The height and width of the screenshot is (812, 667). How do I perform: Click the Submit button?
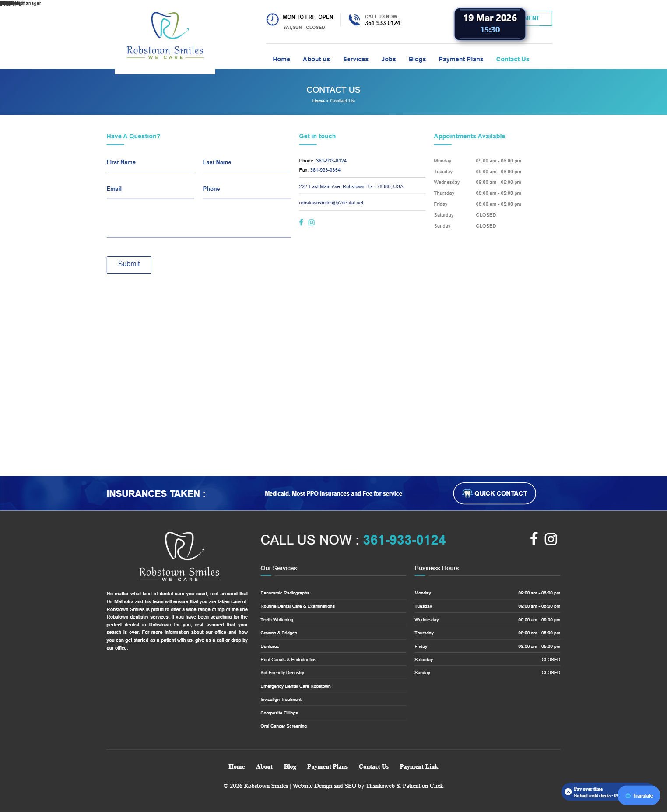coord(129,264)
